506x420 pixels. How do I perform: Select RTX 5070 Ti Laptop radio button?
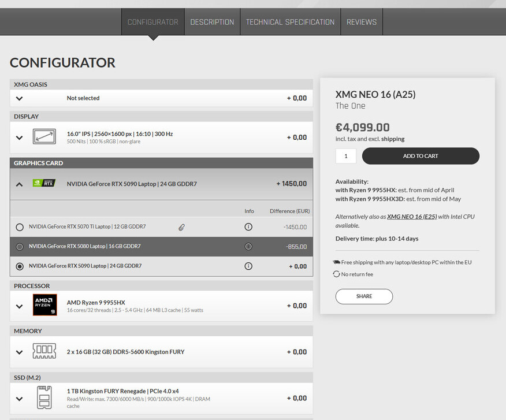[20, 227]
